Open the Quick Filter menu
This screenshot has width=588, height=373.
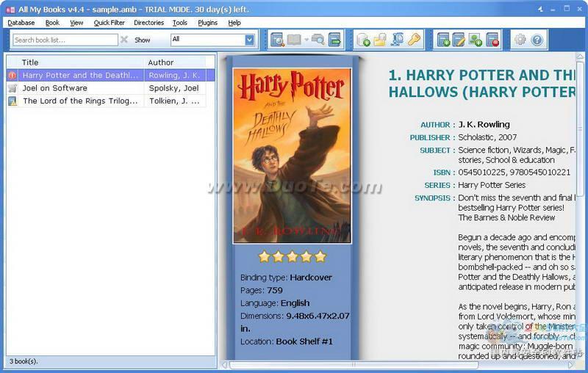[109, 23]
